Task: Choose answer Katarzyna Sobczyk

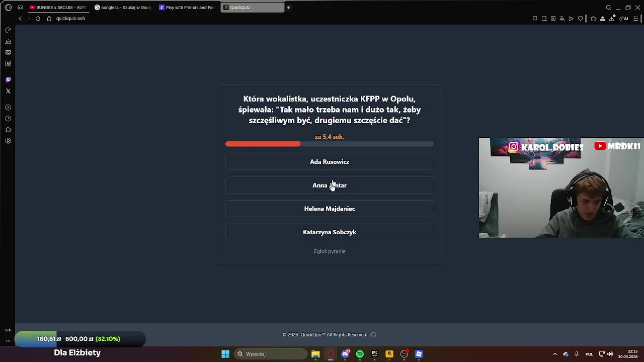Action: [330, 232]
